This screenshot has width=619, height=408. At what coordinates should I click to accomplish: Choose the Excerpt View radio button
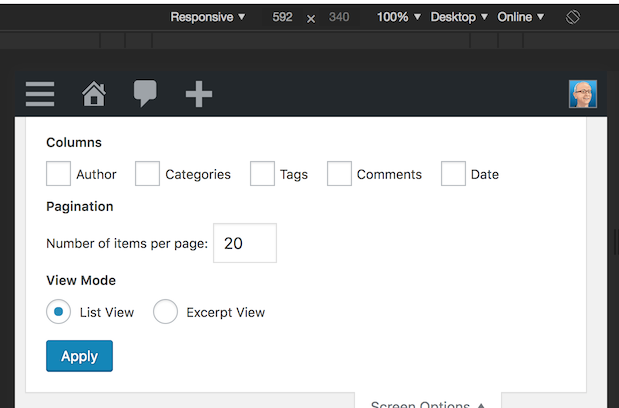pos(165,312)
